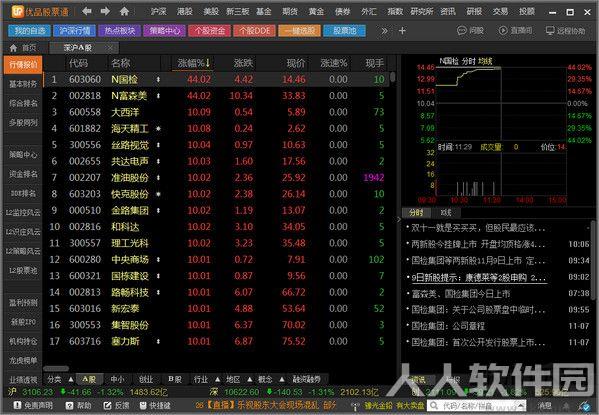Open the 期货 menu
This screenshot has width=599, height=415.
[x=290, y=11]
